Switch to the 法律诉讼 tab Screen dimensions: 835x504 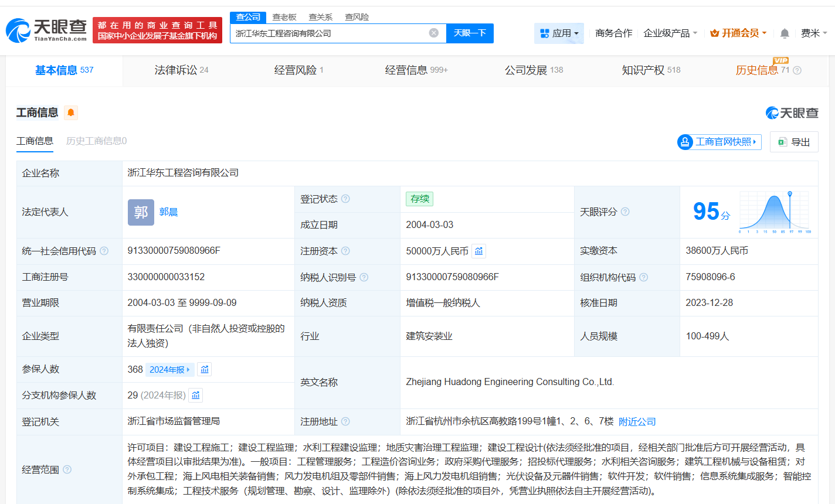pos(181,70)
